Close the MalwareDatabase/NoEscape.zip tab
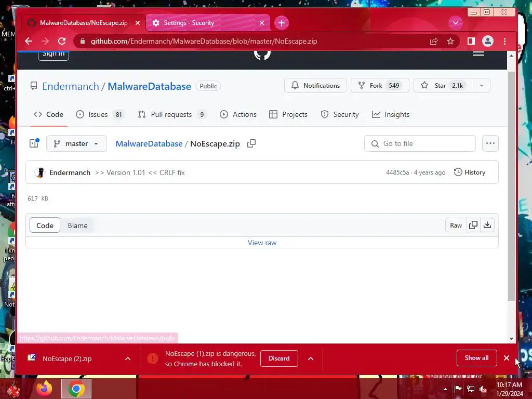 click(x=137, y=23)
